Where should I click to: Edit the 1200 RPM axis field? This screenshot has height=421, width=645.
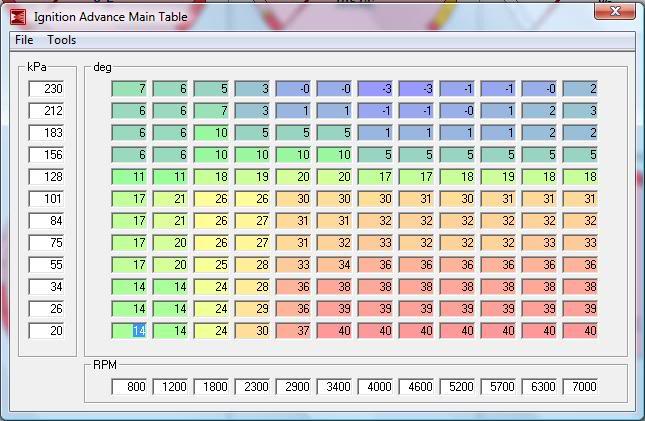click(x=170, y=386)
